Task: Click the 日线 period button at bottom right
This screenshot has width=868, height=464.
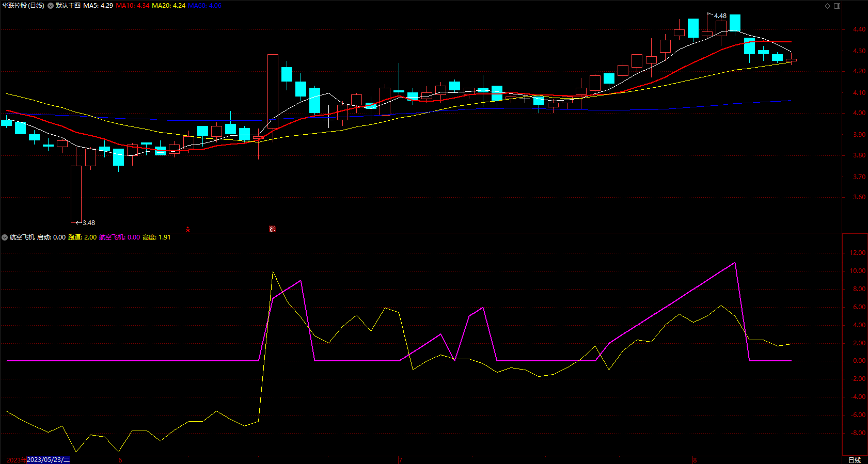Action: [855, 460]
